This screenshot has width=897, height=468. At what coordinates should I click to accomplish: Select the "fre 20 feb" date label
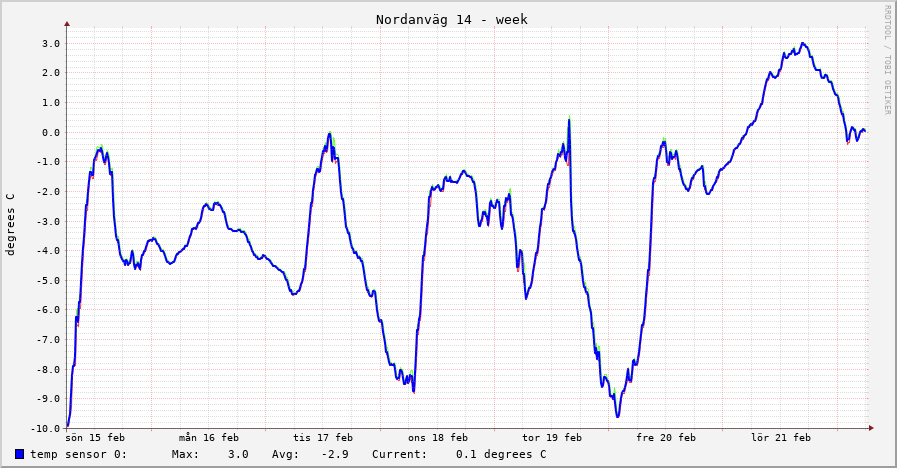click(666, 437)
